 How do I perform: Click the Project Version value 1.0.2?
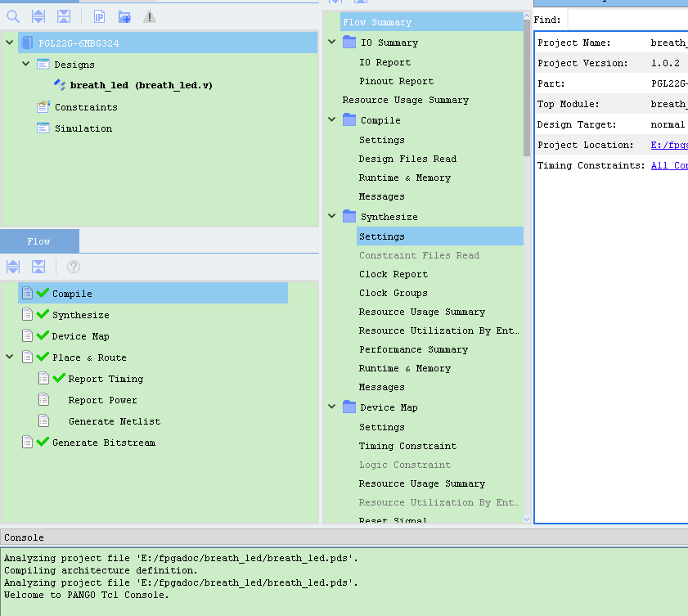[x=665, y=63]
